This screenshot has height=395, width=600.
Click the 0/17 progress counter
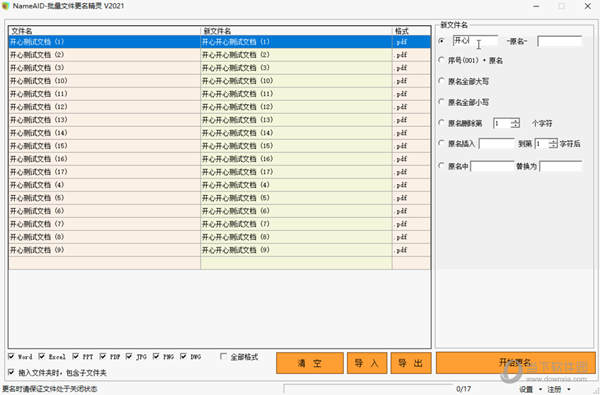pos(464,389)
